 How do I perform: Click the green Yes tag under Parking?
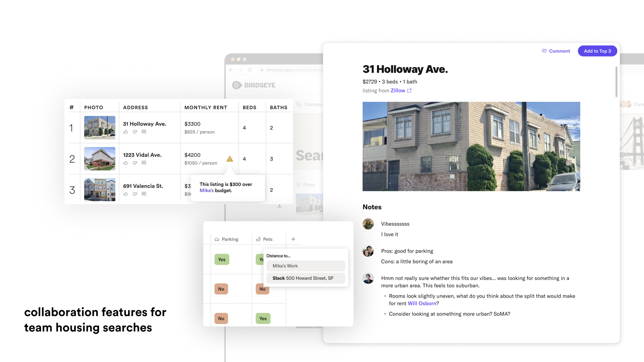coord(222,259)
